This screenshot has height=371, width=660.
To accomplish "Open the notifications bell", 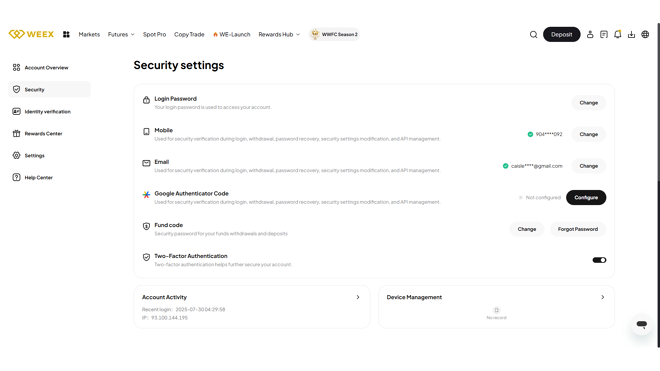I will click(x=617, y=35).
